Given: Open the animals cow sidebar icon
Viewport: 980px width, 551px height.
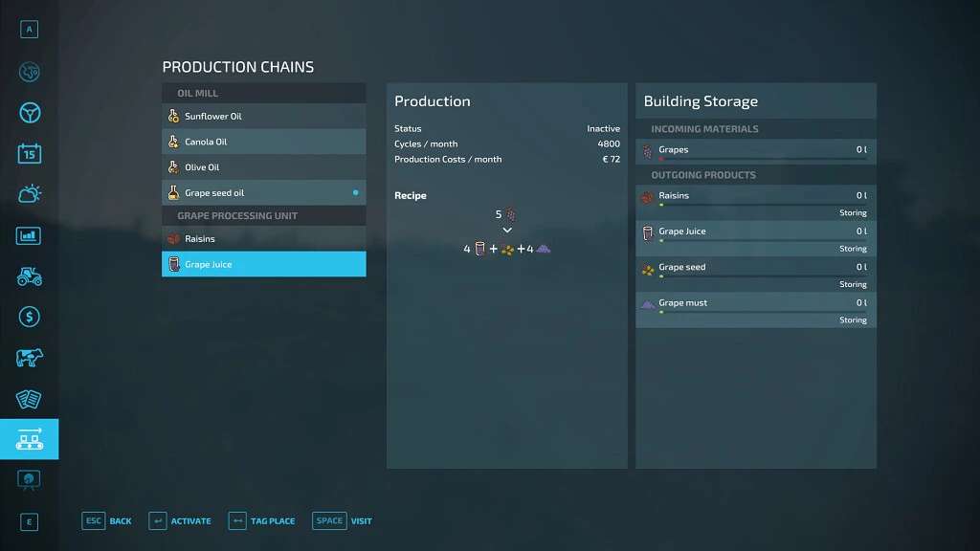Looking at the screenshot, I should pos(29,358).
